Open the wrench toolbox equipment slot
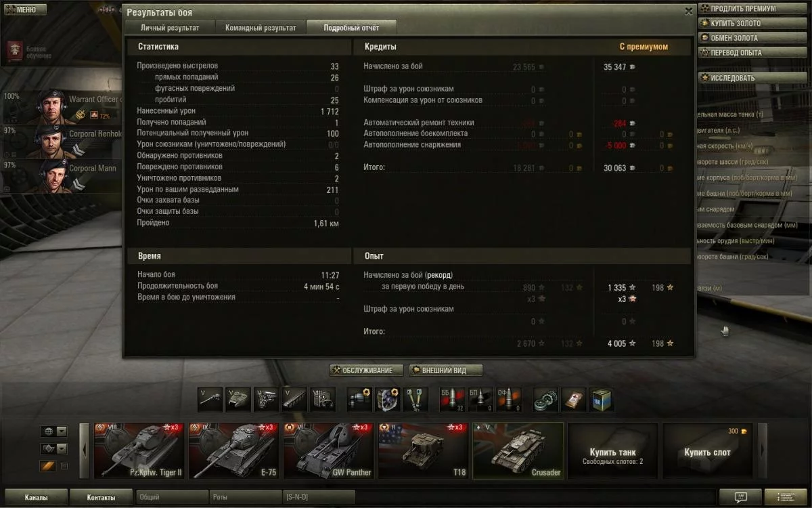The width and height of the screenshot is (812, 508). (x=415, y=400)
